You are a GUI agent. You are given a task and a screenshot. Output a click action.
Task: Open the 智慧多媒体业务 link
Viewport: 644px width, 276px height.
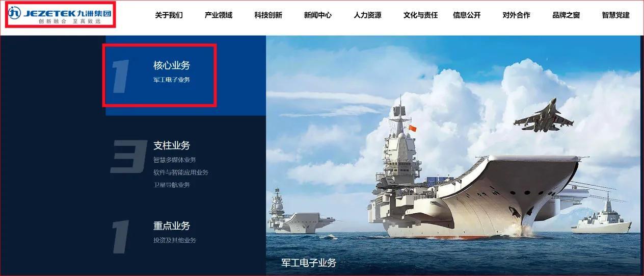tap(175, 160)
